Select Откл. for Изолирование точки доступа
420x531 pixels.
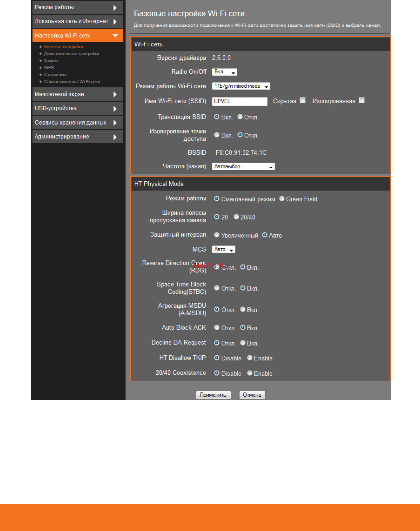coord(240,135)
